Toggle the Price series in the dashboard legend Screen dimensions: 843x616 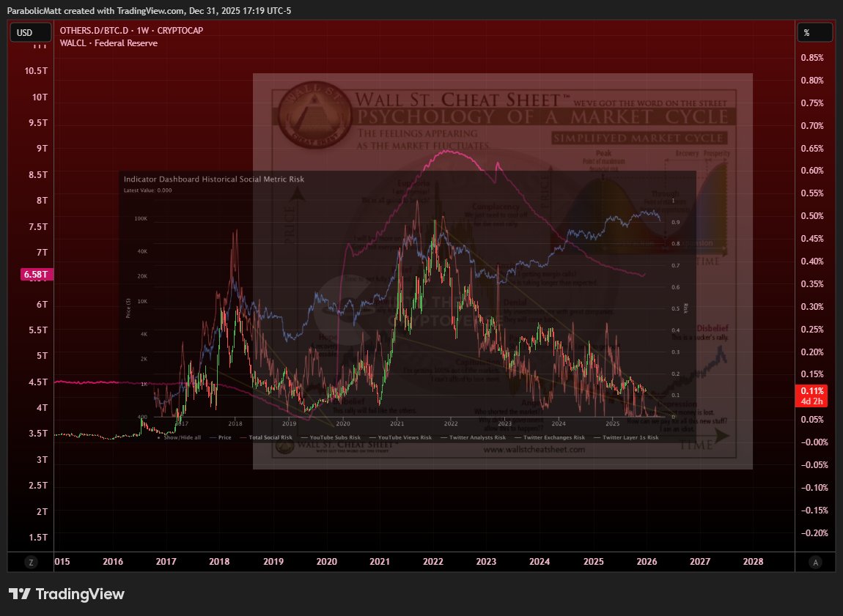click(221, 437)
